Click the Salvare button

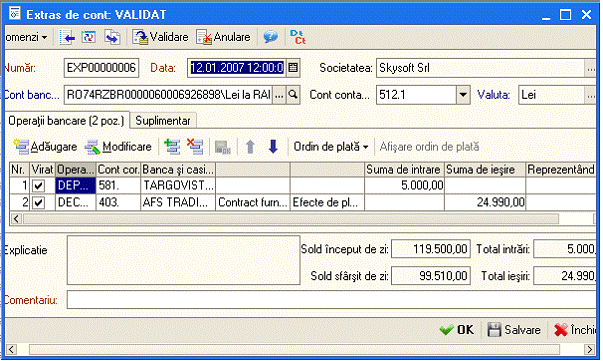[514, 330]
